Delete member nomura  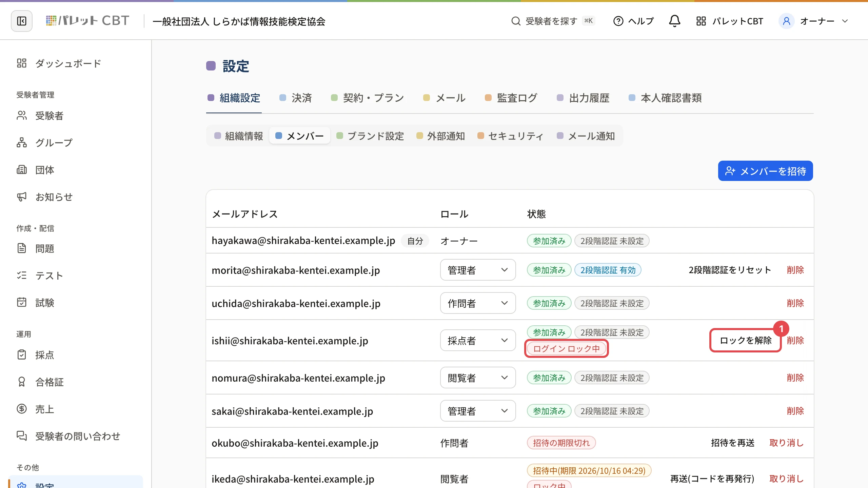click(x=795, y=378)
